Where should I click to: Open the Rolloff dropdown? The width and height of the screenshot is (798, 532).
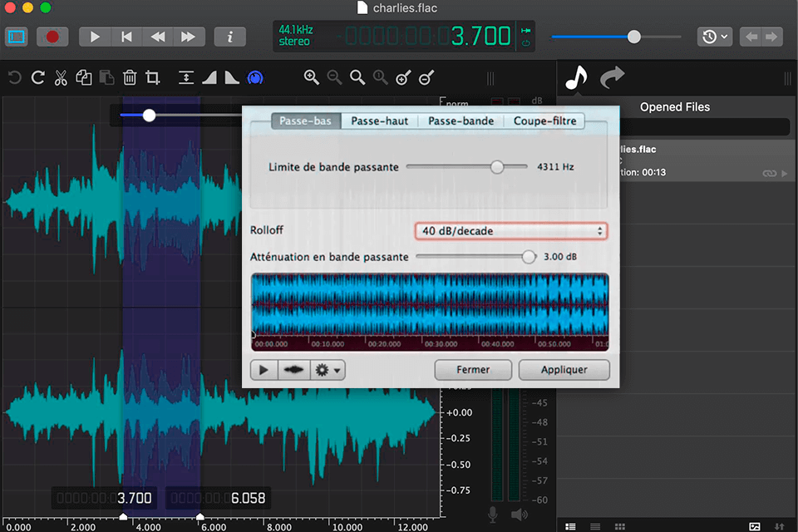[x=510, y=230]
